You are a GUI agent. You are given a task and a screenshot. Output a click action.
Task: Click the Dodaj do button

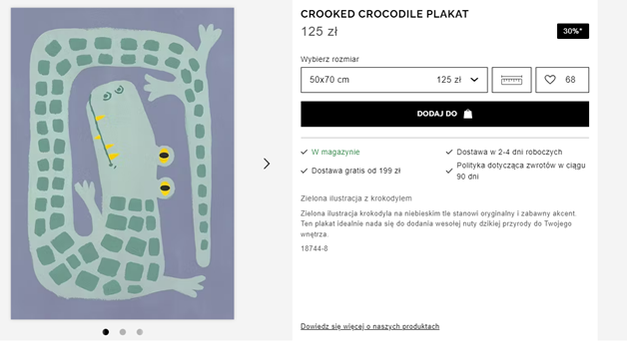pyautogui.click(x=444, y=114)
